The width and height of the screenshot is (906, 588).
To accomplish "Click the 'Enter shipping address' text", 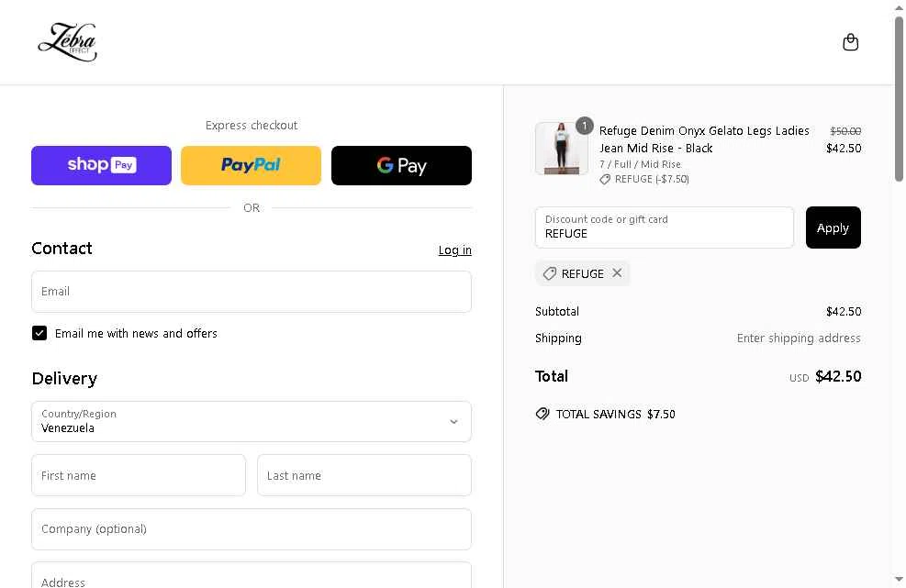I will (799, 338).
